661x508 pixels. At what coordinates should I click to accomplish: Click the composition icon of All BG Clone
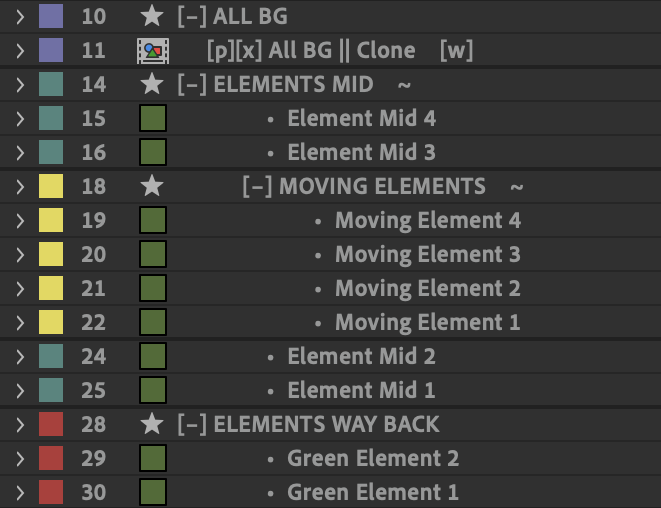point(152,50)
